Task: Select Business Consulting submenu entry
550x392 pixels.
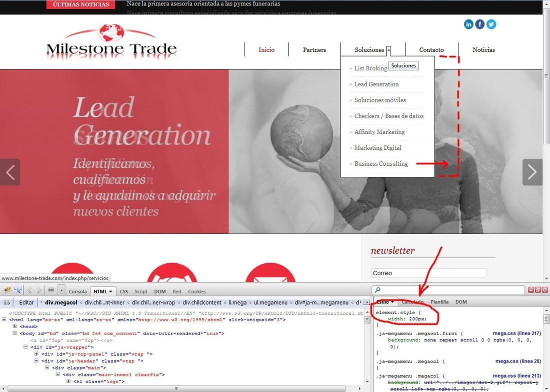Action: [381, 164]
